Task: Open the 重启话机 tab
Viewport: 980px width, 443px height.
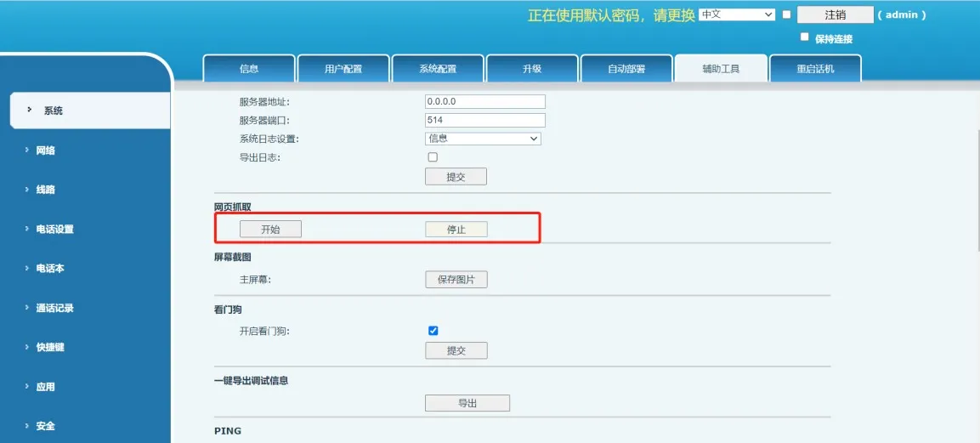Action: pos(815,69)
